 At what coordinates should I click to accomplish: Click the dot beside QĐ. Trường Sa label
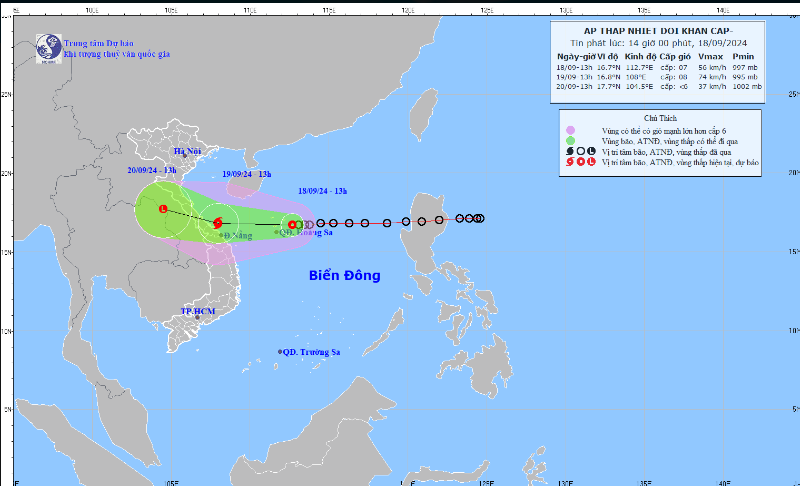pyautogui.click(x=280, y=352)
